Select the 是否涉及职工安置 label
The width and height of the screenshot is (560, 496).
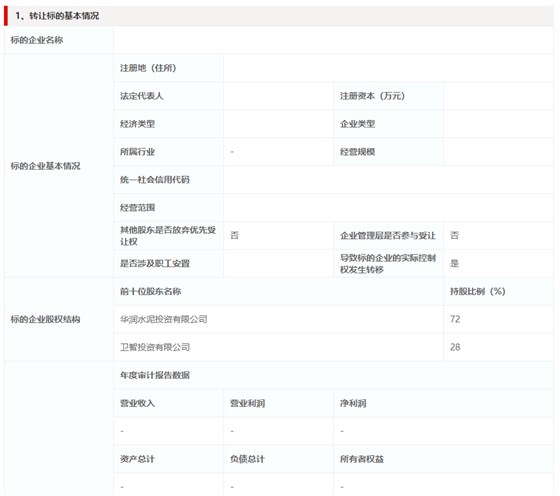[x=155, y=264]
